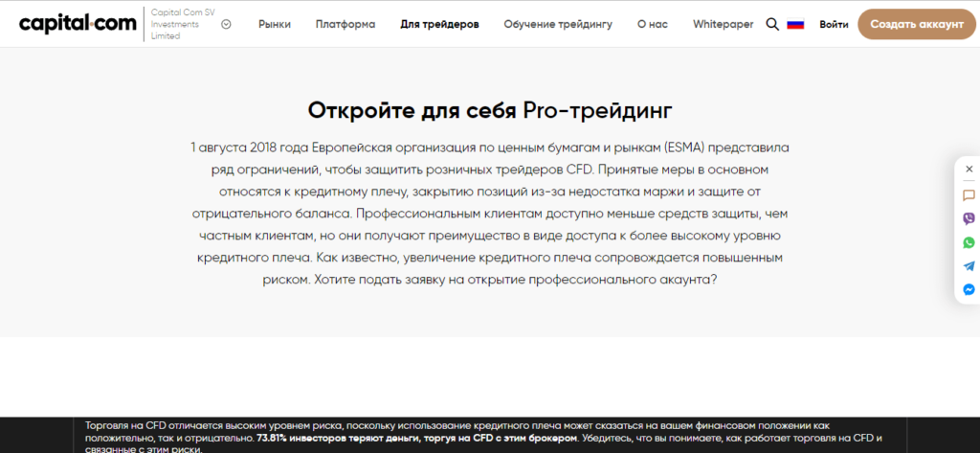The width and height of the screenshot is (980, 453).
Task: Click the heading Откройте для себя Pro-трейдинг
Action: (490, 110)
